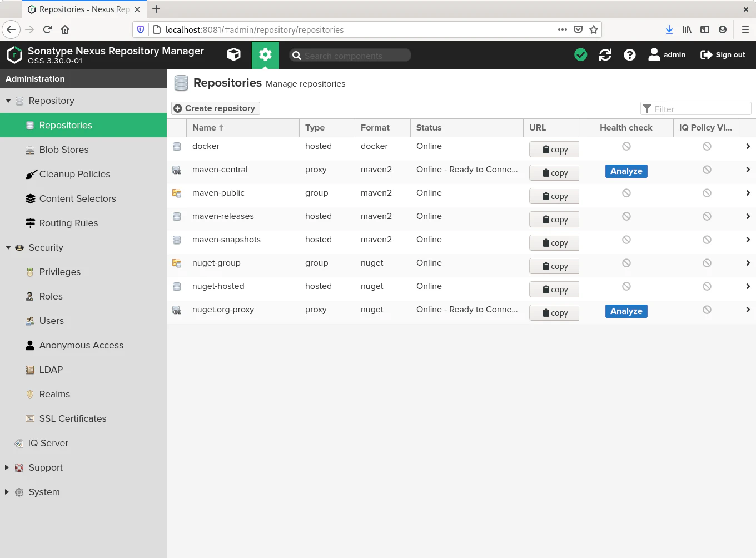
Task: Open the Help question mark menu
Action: (x=629, y=54)
